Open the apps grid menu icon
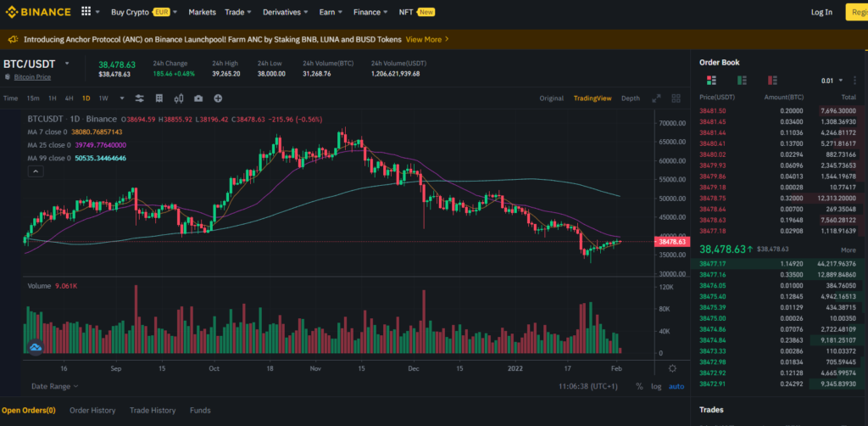868x426 pixels. [x=86, y=12]
